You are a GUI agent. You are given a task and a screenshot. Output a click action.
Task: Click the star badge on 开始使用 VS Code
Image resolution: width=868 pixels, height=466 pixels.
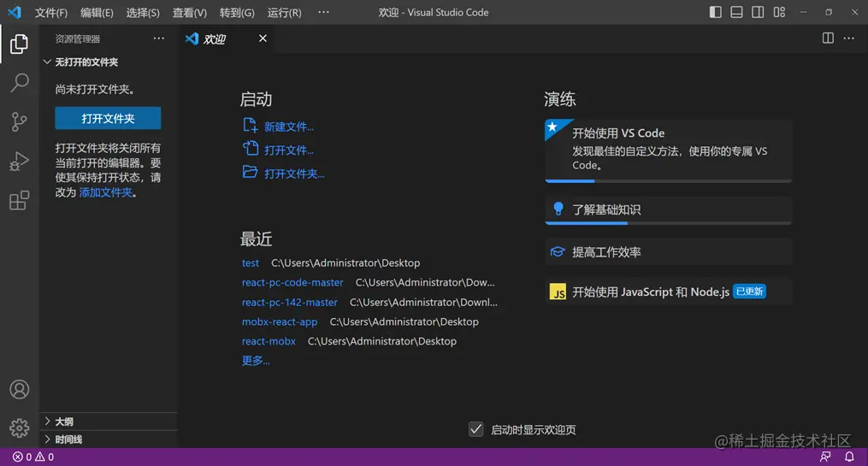552,127
